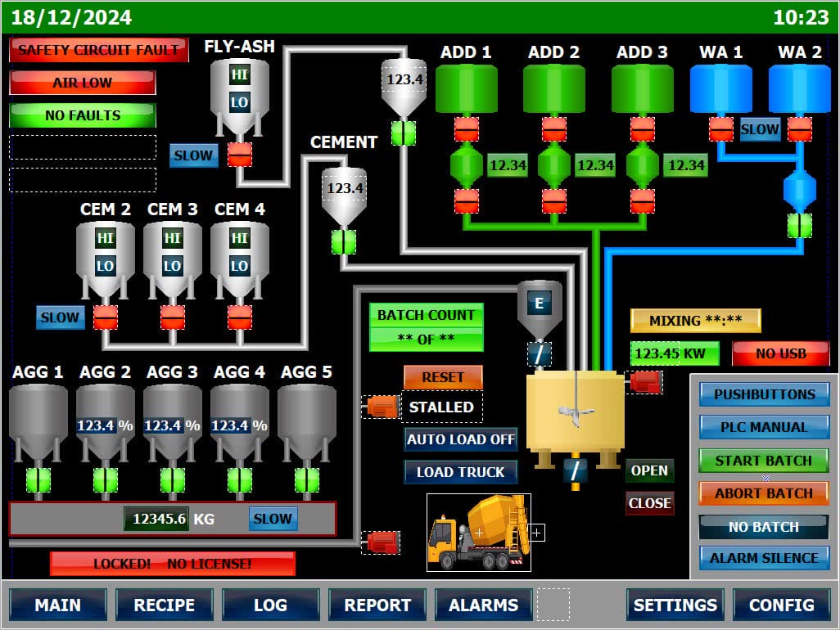
Task: Click the AIR LOW alarm indicator
Action: coord(83,83)
